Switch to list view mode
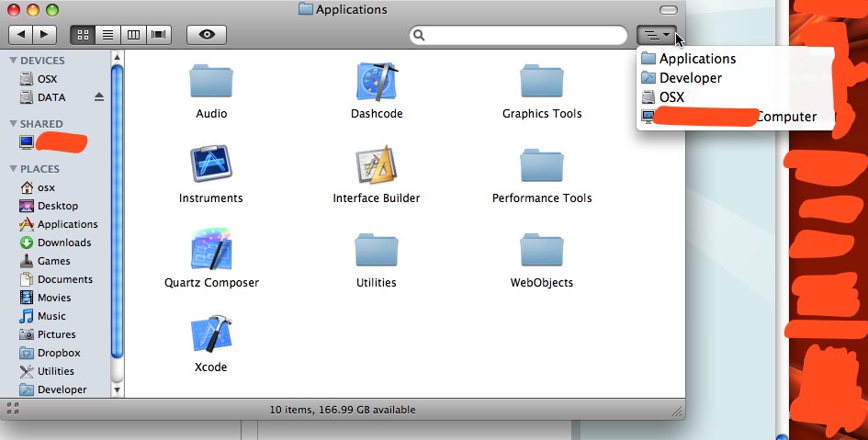This screenshot has width=868, height=440. point(108,35)
